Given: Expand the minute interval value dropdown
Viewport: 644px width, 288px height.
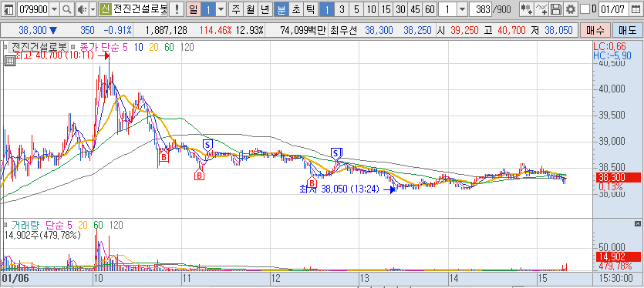Looking at the screenshot, I should (463, 9).
